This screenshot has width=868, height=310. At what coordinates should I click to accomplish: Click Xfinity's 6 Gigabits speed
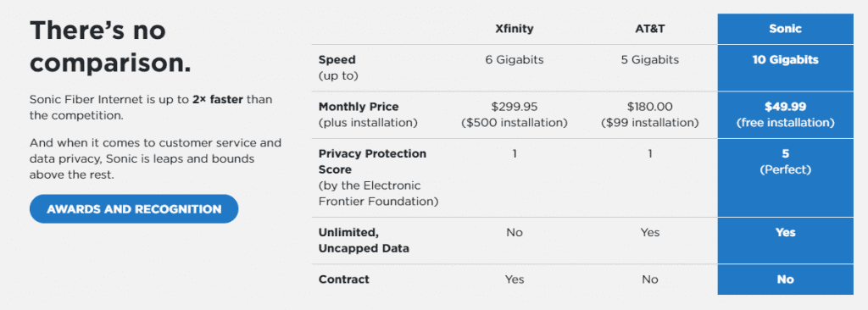[x=515, y=60]
